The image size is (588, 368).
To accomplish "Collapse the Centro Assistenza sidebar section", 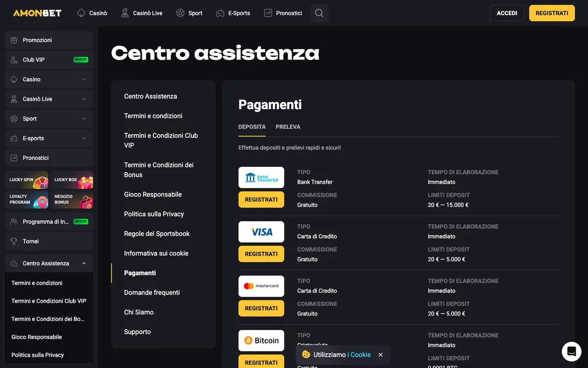I will pyautogui.click(x=84, y=263).
